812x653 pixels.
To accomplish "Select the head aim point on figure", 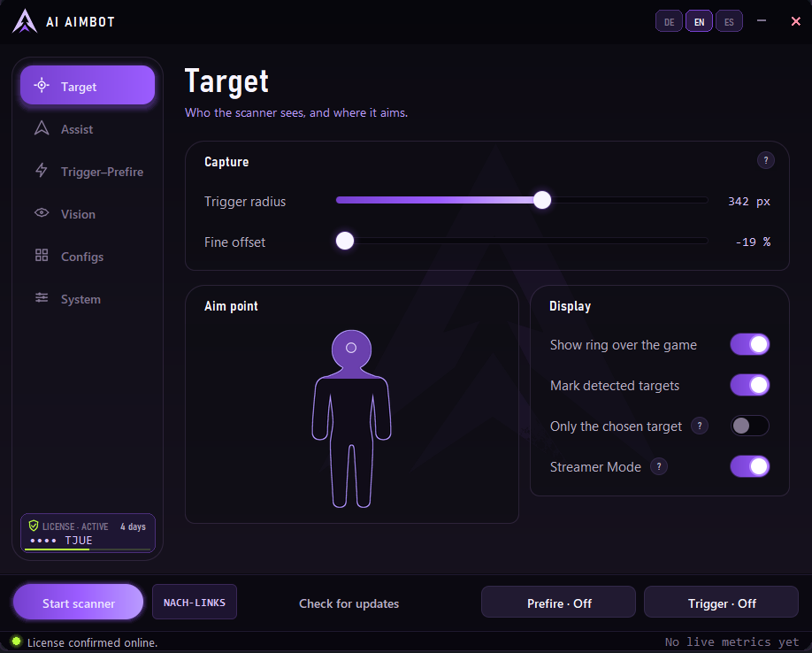I will tap(351, 348).
